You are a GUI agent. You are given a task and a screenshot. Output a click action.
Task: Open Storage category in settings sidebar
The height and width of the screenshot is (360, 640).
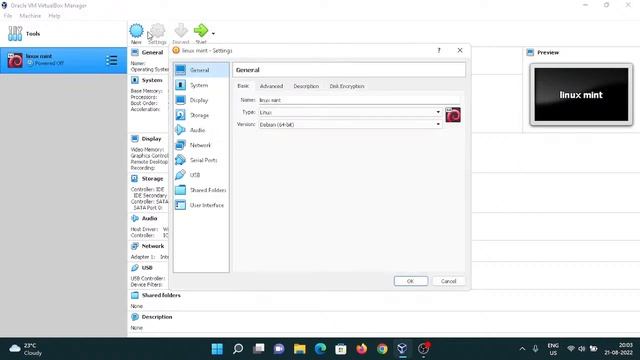[x=201, y=115]
